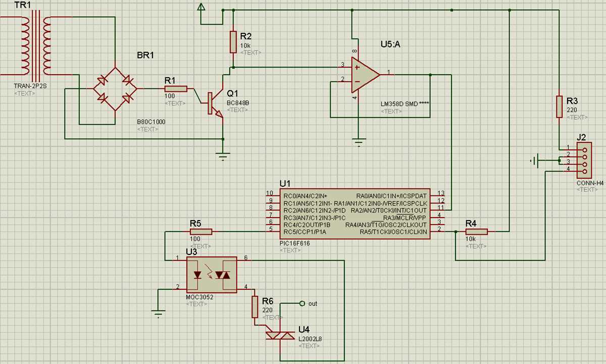Click the MOC3052 part value

click(x=199, y=297)
